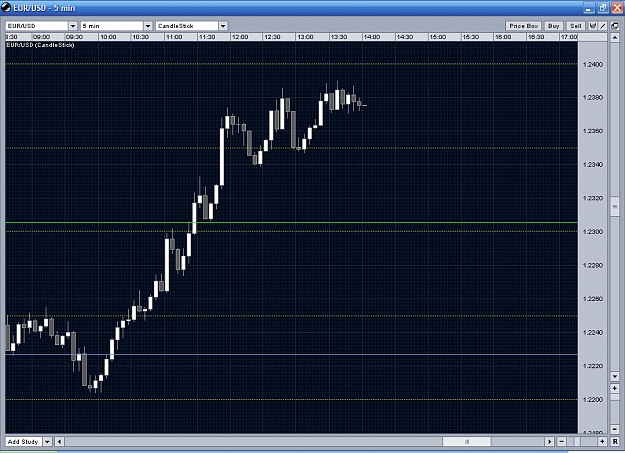Click the 1.2300 price axis label
Image resolution: width=625 pixels, height=453 pixels.
click(x=593, y=232)
